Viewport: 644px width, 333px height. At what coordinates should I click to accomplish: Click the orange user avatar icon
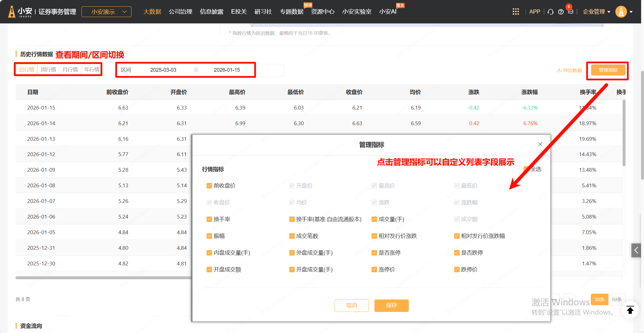pos(621,12)
